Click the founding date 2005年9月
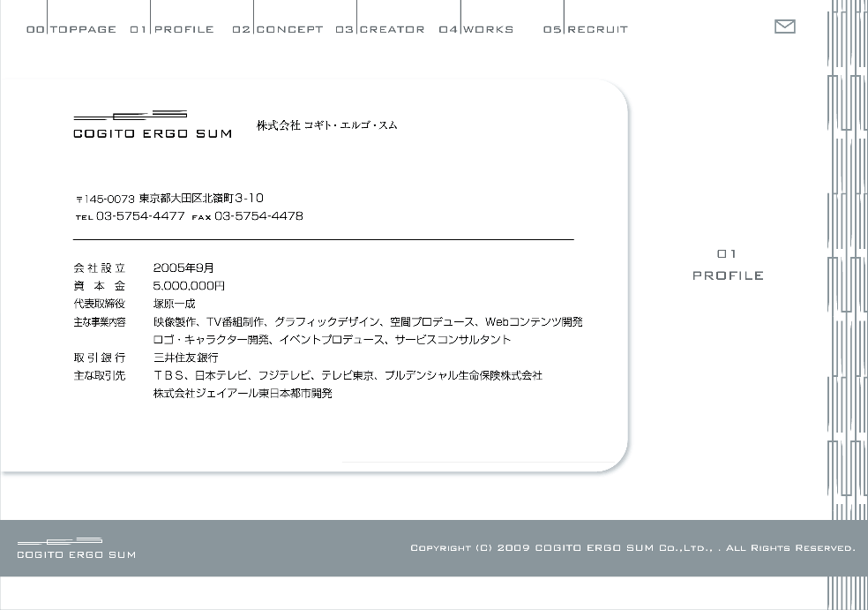Viewport: 868px width, 610px height. pyautogui.click(x=183, y=267)
